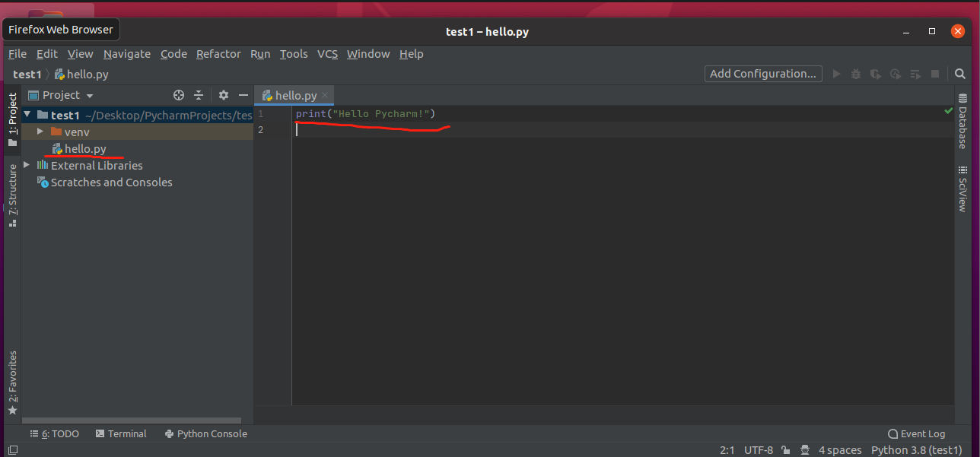
Task: Click line number 1 in gutter
Action: point(261,113)
